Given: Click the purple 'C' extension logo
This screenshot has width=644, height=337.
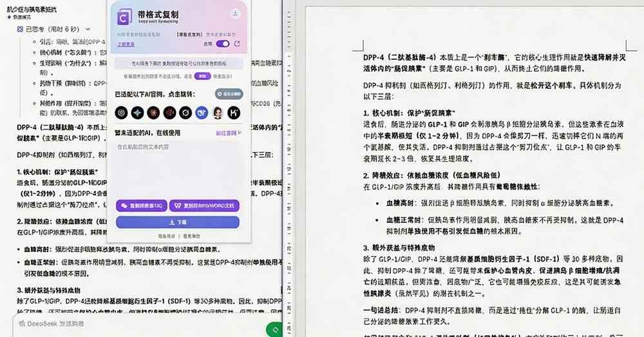Looking at the screenshot, I should click(x=124, y=17).
